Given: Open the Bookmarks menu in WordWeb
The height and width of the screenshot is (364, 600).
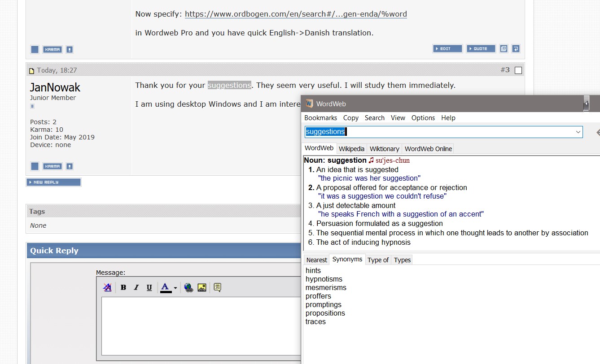Looking at the screenshot, I should (320, 118).
